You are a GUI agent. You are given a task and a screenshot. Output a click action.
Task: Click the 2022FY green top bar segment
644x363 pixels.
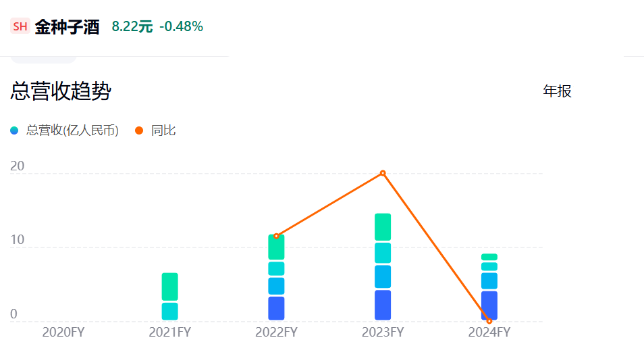pyautogui.click(x=276, y=247)
